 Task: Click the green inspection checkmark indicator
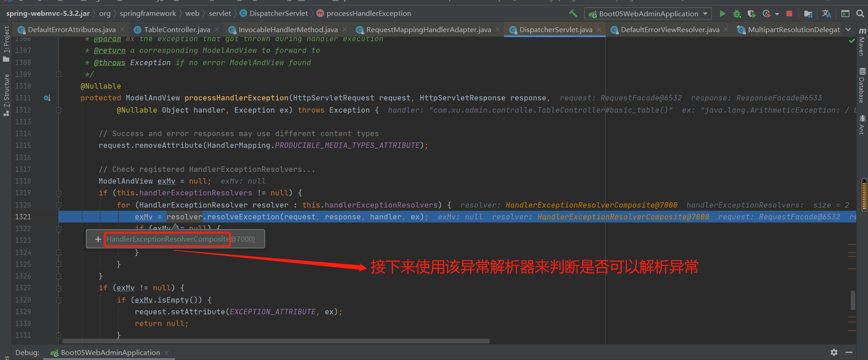coord(852,41)
